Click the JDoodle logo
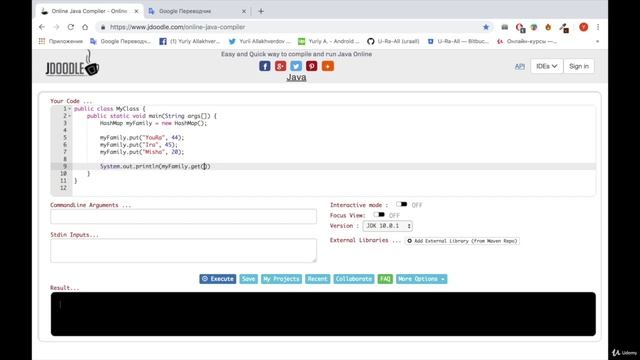The image size is (640, 360). pos(72,64)
